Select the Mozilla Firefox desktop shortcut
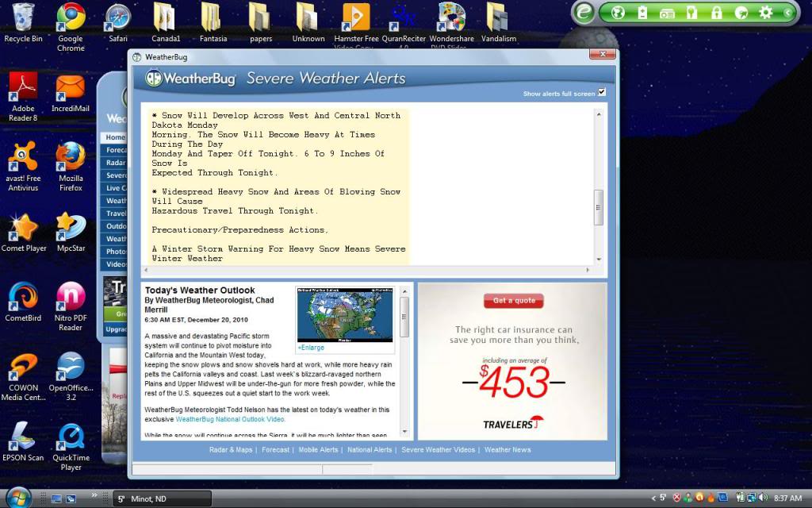 click(71, 167)
